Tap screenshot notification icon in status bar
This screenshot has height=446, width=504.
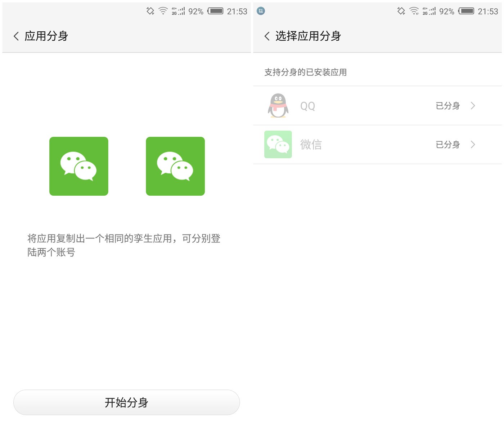tap(261, 11)
